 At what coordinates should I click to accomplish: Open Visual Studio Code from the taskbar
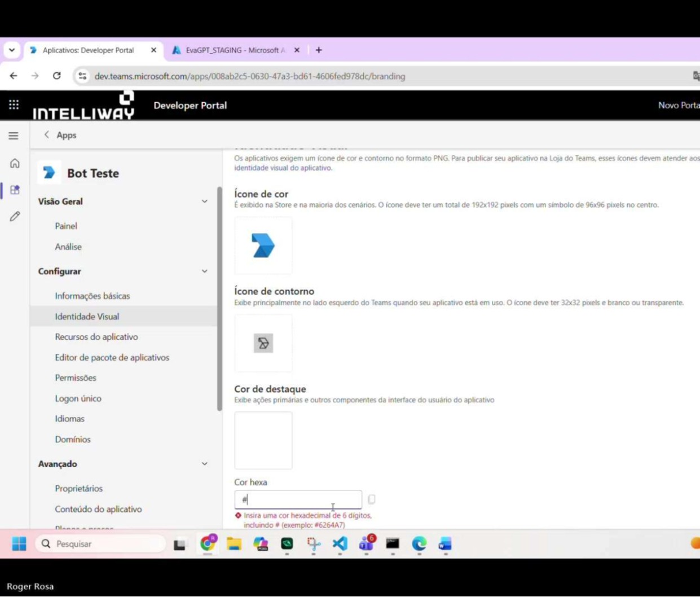click(340, 544)
